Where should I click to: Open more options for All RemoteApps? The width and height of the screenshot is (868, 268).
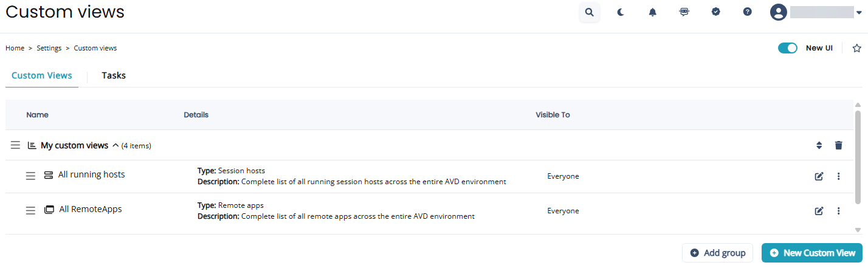839,211
